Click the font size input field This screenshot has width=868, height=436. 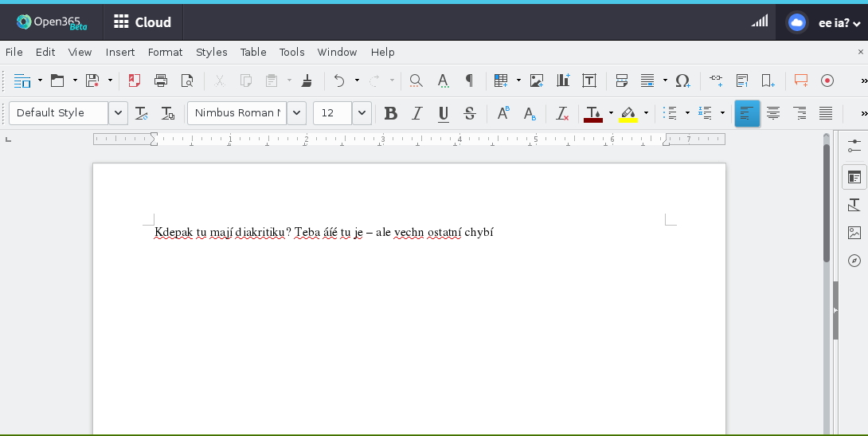tap(332, 113)
